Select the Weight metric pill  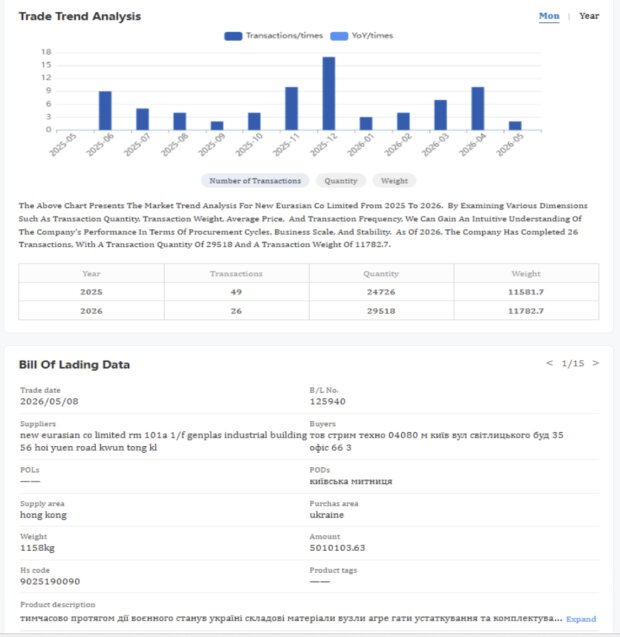[394, 181]
